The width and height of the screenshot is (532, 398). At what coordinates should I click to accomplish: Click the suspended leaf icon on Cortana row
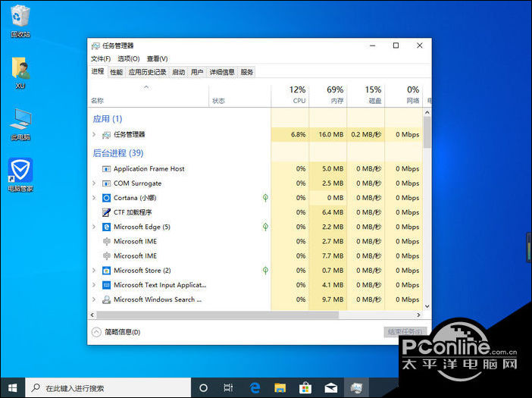(265, 198)
